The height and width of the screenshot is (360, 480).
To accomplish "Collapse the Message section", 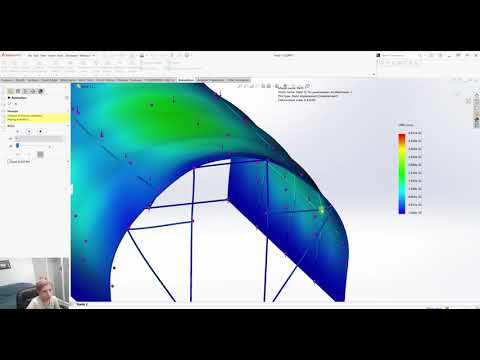I will (68, 111).
